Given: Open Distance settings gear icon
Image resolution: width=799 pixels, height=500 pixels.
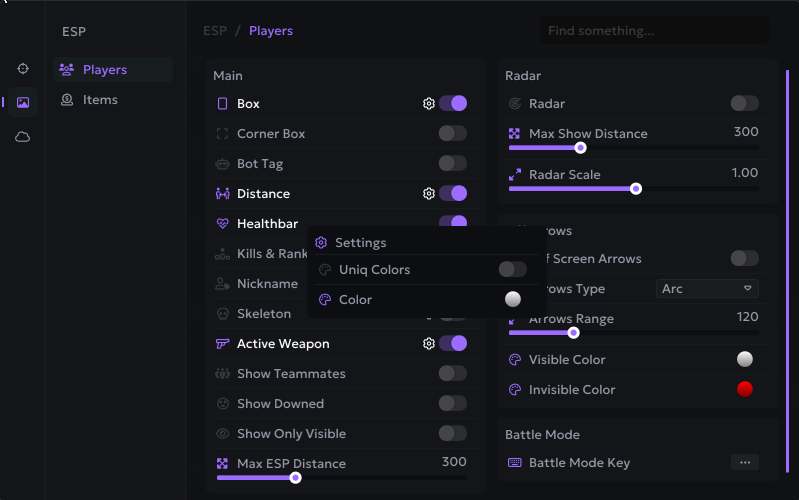Looking at the screenshot, I should pos(429,194).
